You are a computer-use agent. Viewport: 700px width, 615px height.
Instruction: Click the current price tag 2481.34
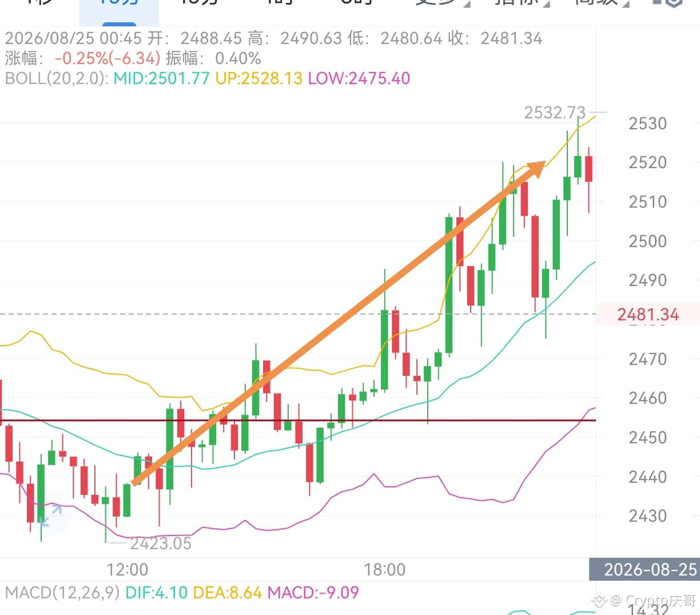click(x=648, y=314)
